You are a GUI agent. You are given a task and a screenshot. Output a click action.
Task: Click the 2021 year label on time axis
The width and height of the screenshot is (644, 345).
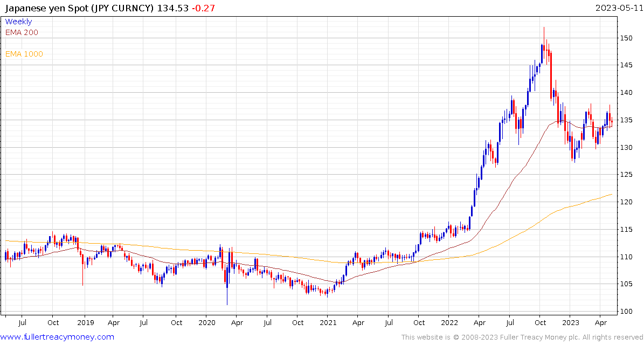(327, 323)
